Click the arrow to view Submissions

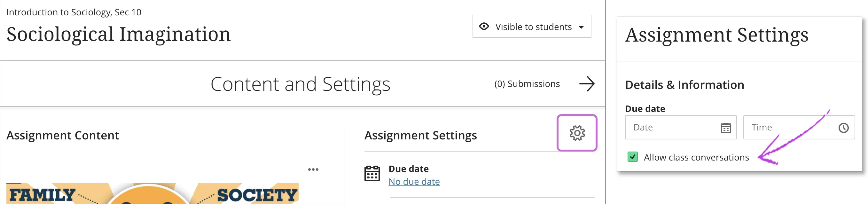[x=587, y=84]
